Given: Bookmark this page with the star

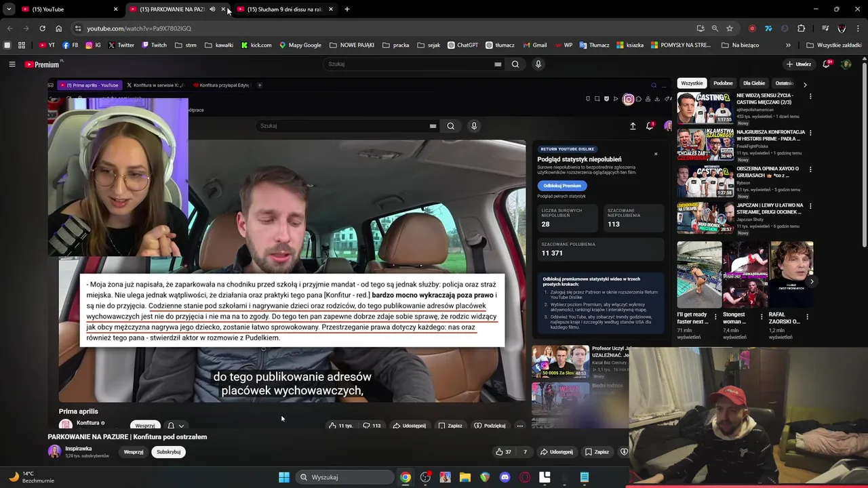Looking at the screenshot, I should coord(730,28).
